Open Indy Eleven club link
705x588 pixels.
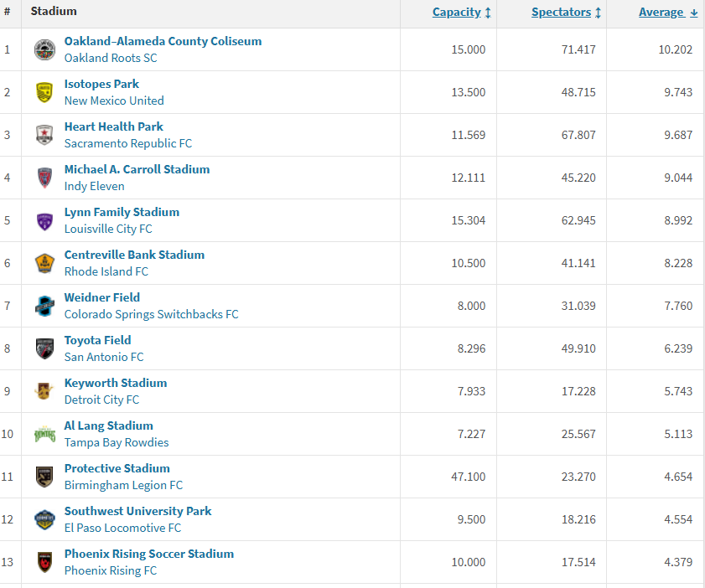(95, 186)
